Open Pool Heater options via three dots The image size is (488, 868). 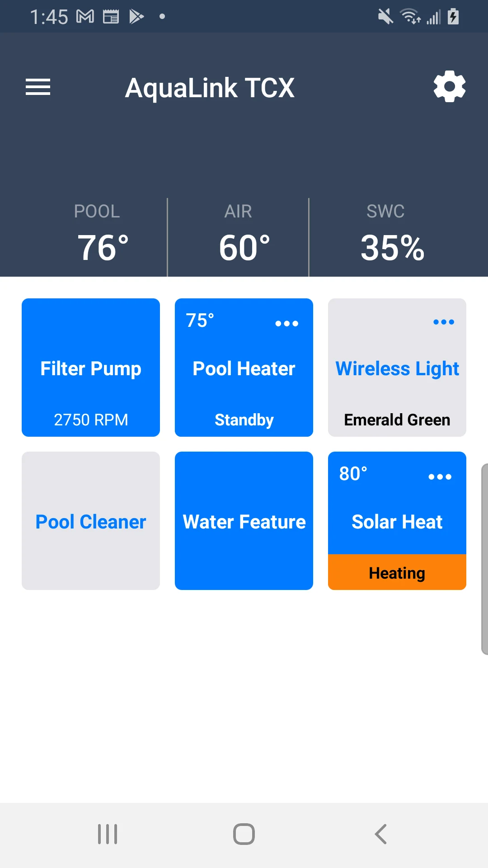(287, 323)
